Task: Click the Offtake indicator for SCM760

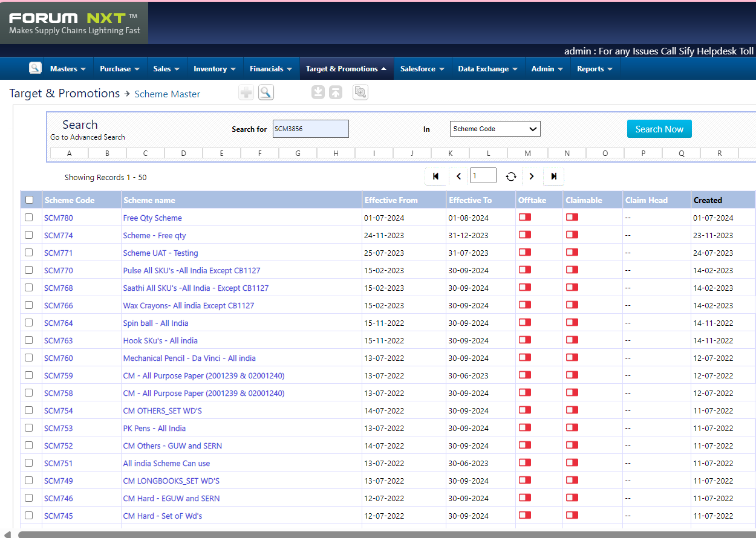Action: pos(524,358)
